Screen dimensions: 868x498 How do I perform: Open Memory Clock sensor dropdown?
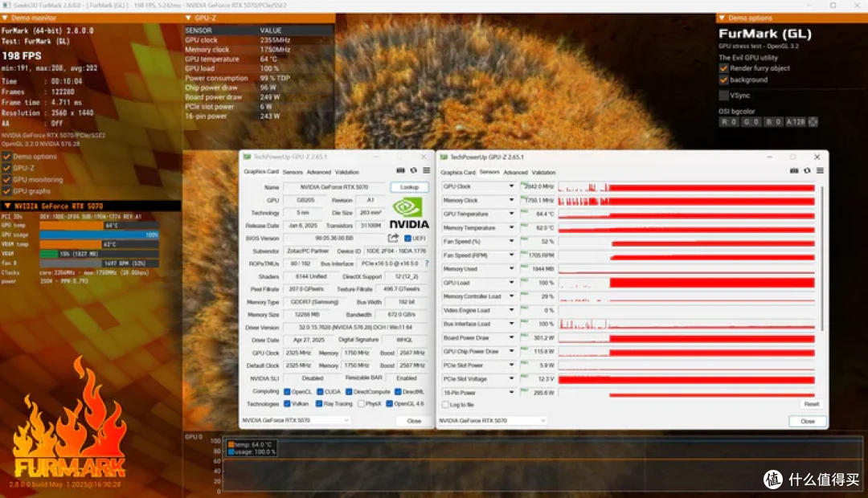511,200
